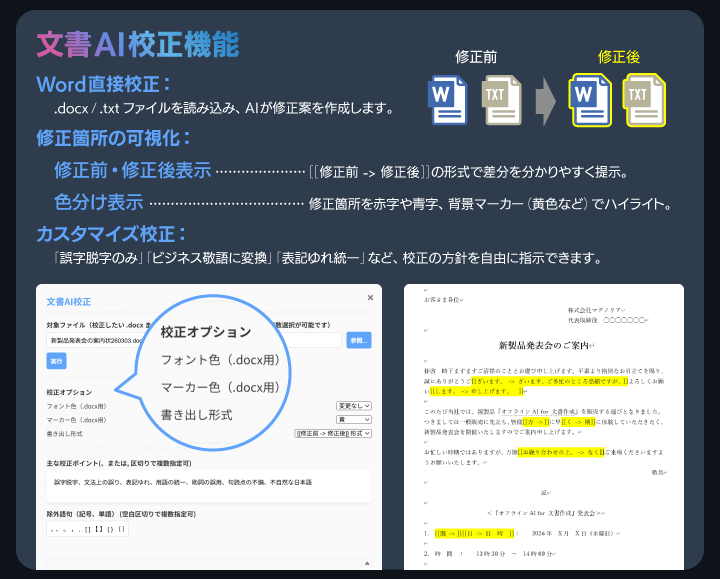
Task: Open the 書き出し形式 dropdown
Action: pyautogui.click(x=333, y=434)
